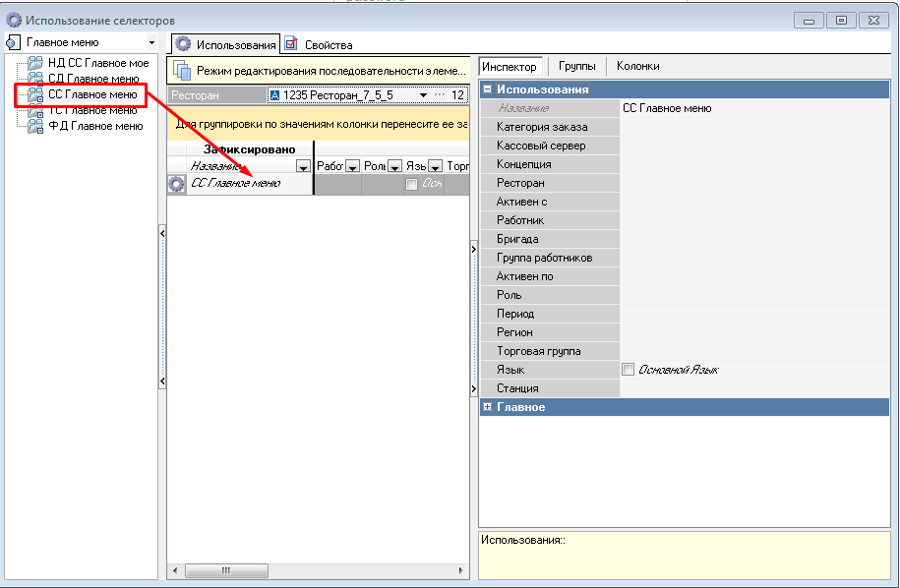Select ТС Главное меню in the tree
This screenshot has width=900, height=588.
coord(92,110)
